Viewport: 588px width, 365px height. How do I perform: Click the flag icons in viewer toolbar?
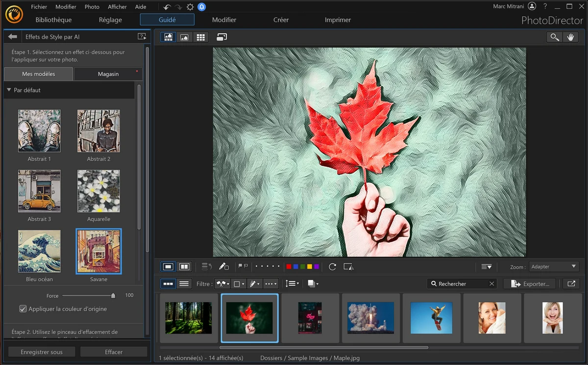(x=243, y=266)
